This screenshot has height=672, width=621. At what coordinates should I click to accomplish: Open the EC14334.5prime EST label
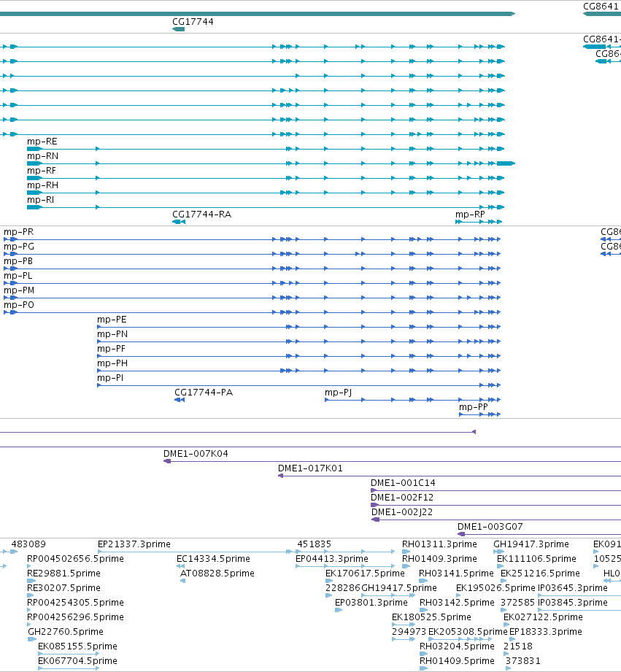click(x=213, y=558)
